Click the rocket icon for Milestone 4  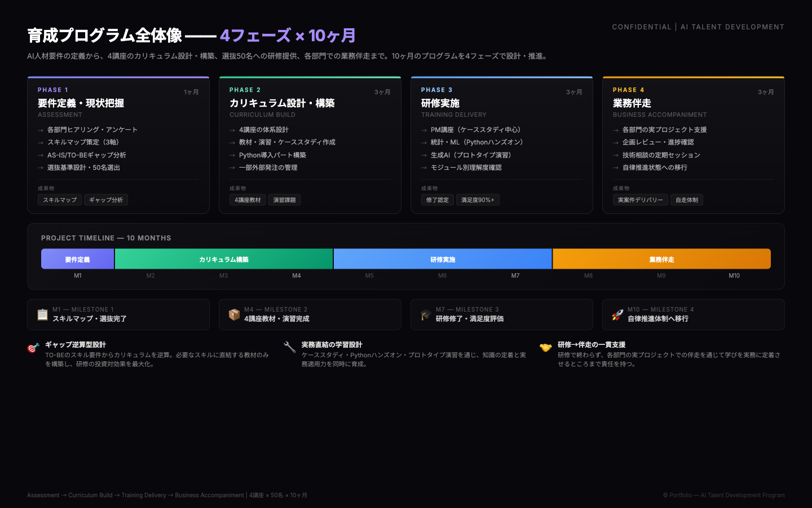click(617, 314)
